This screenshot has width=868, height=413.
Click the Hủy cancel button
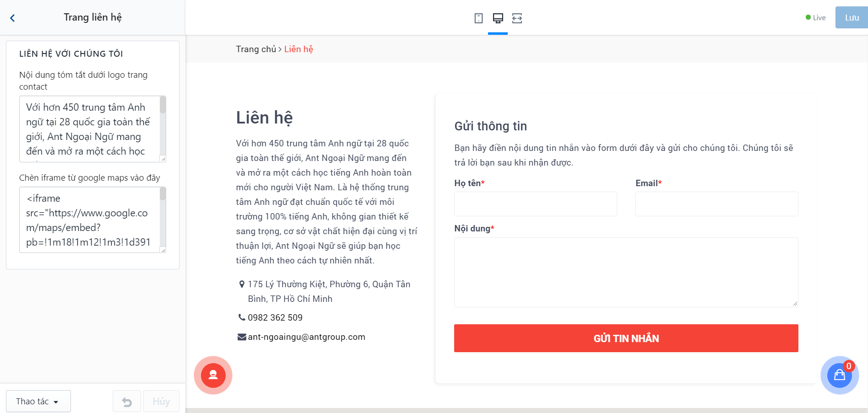161,402
